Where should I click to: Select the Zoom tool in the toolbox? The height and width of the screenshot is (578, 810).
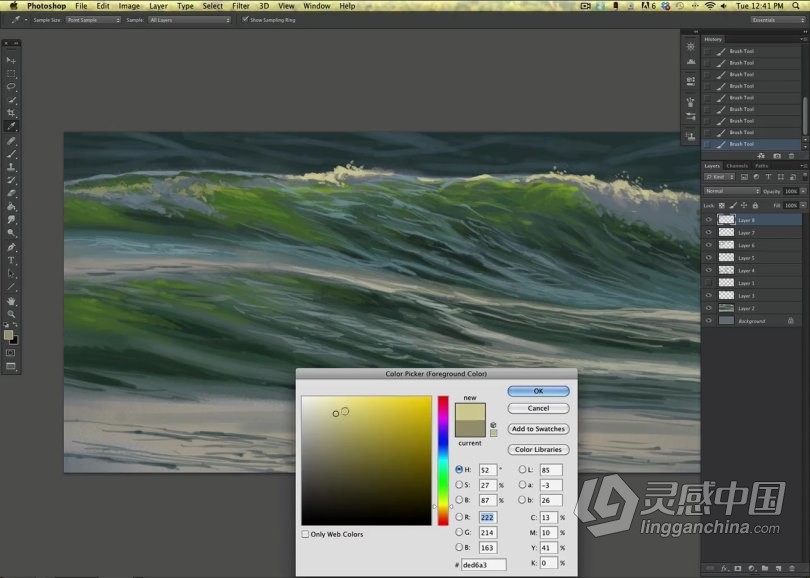[x=11, y=314]
